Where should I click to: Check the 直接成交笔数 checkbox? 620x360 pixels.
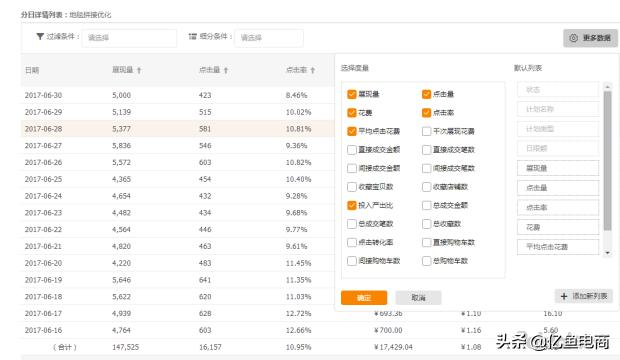click(x=426, y=150)
